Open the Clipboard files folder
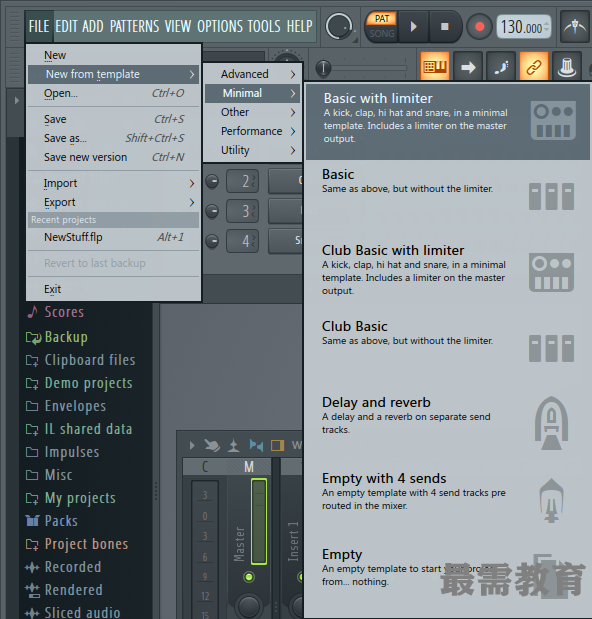Image resolution: width=592 pixels, height=619 pixels. [x=81, y=360]
